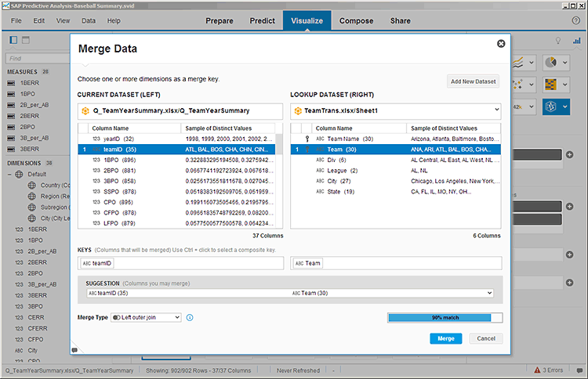
Task: Click the Never Refreshed status text
Action: [298, 370]
